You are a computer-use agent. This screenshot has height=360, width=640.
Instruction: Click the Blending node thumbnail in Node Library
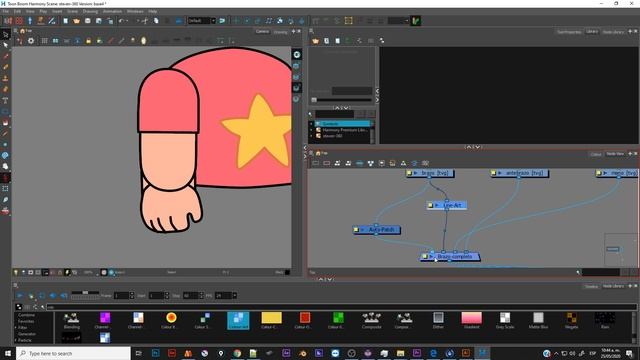coord(71,320)
